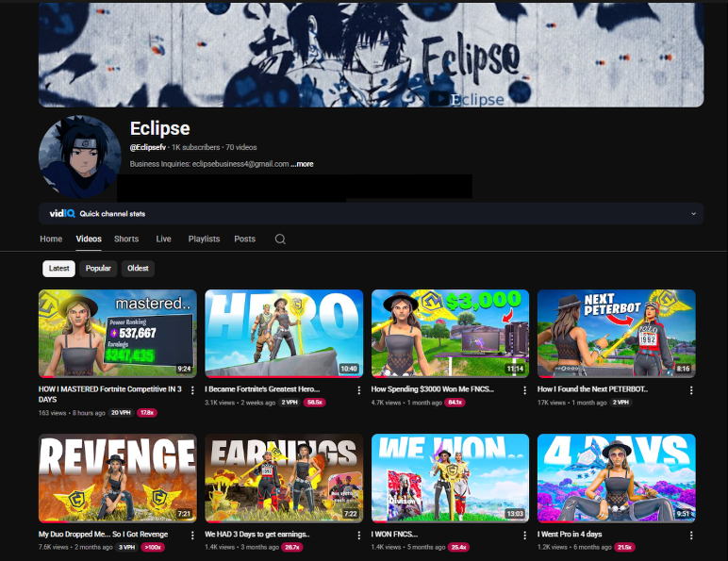Open the HERO video thumbnail
Viewport: 728px width, 561px height.
(284, 334)
